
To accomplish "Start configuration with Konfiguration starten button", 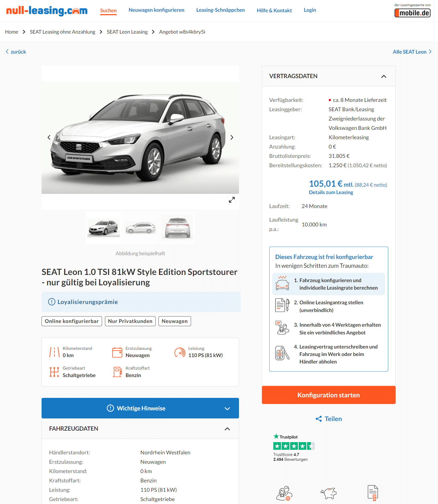I will (329, 395).
